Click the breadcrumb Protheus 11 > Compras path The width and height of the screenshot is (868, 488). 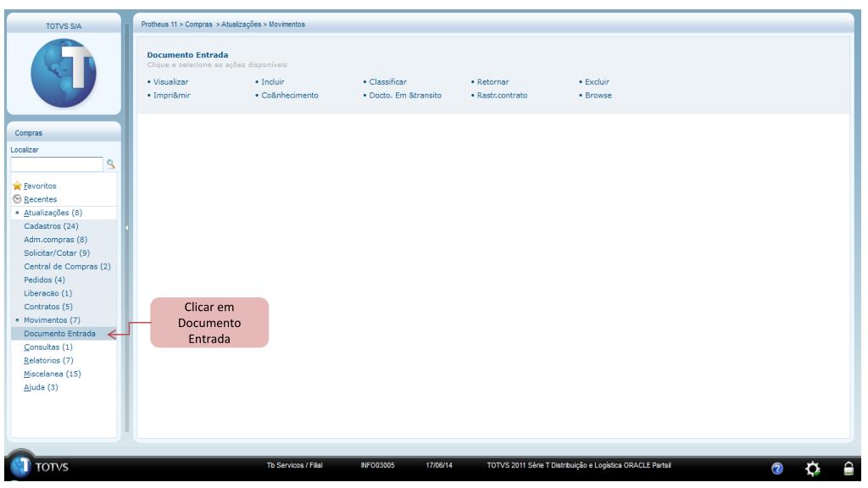pos(176,25)
